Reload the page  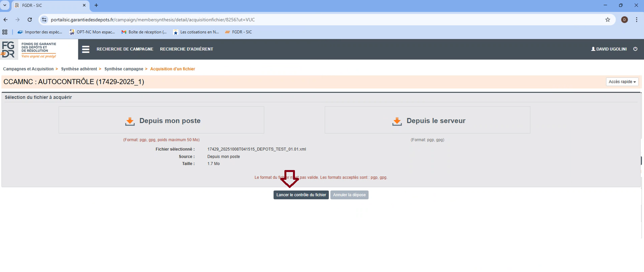(x=30, y=20)
